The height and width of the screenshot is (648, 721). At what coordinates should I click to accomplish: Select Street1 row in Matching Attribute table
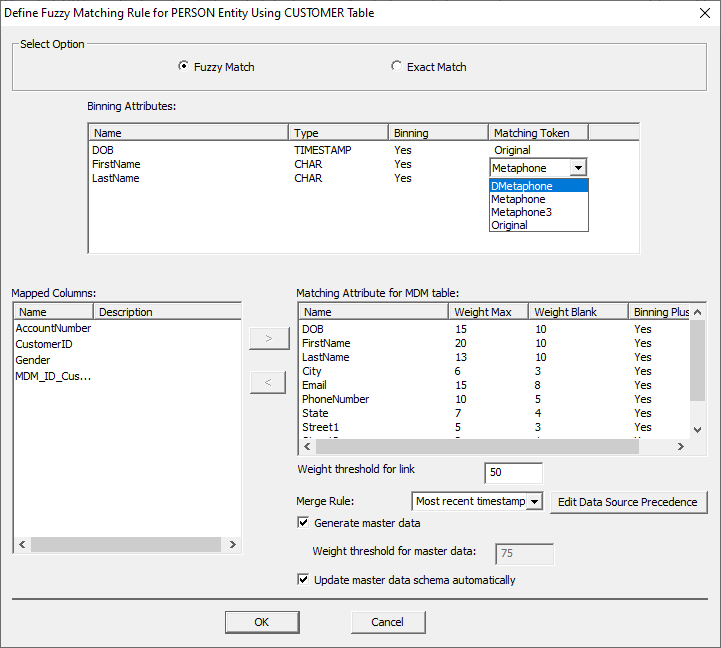click(494, 427)
